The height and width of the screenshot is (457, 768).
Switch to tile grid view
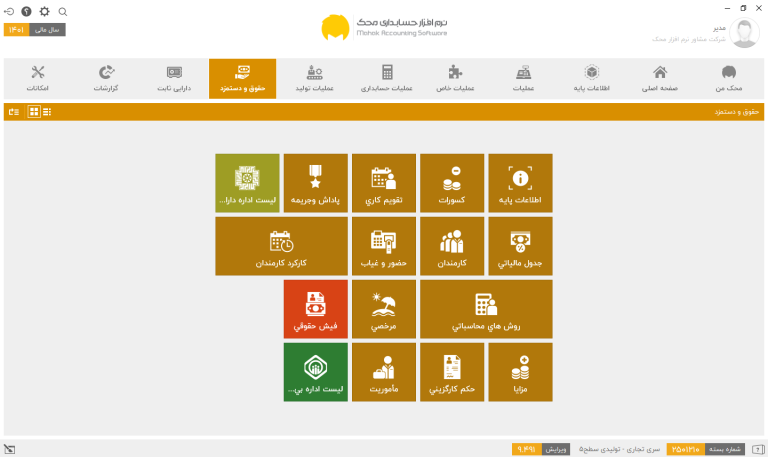[34, 112]
